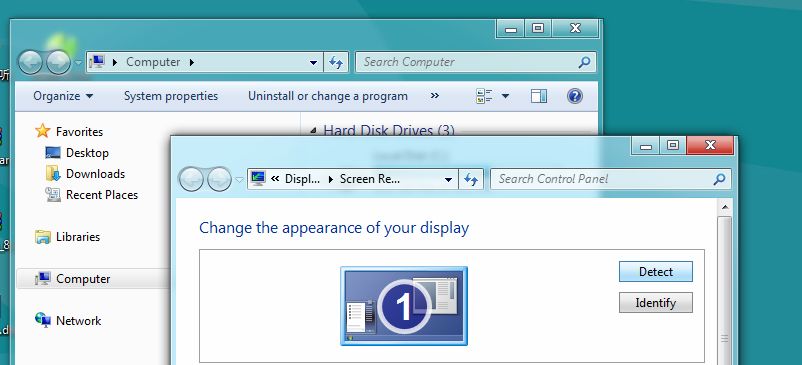Open Desktop under Favorites
802x365 pixels.
(x=87, y=153)
